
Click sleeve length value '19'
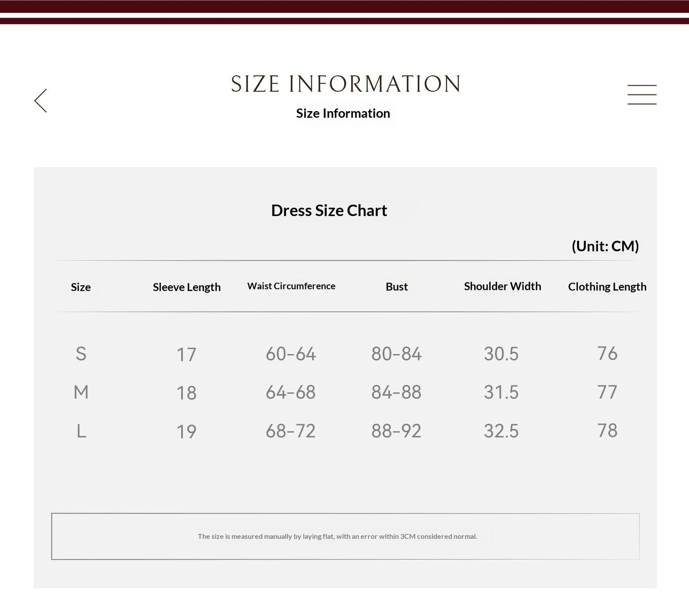pos(186,432)
